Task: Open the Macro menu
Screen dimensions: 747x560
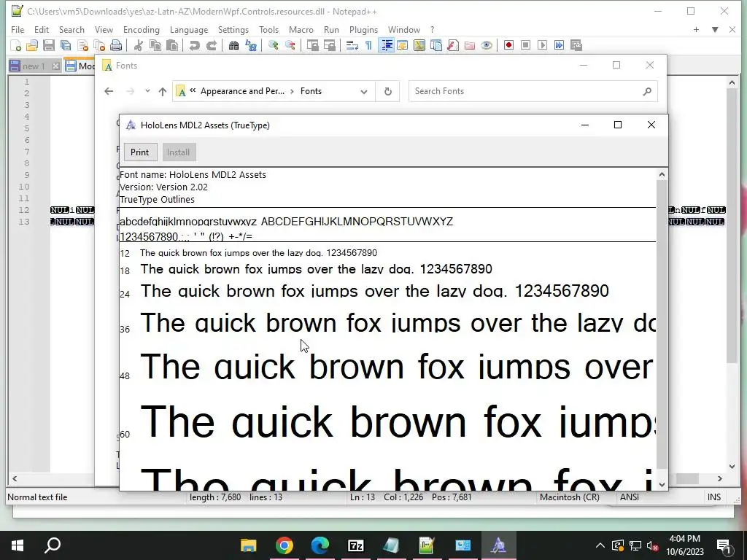Action: click(301, 29)
